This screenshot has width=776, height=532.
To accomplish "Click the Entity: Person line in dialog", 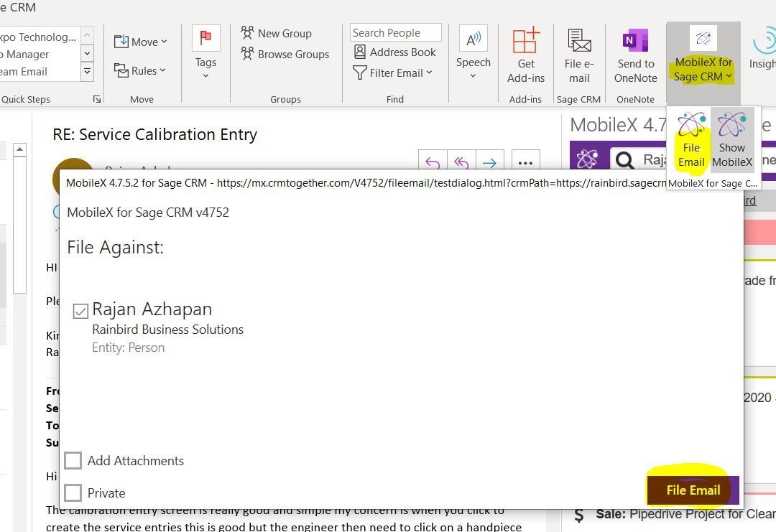I will point(128,347).
